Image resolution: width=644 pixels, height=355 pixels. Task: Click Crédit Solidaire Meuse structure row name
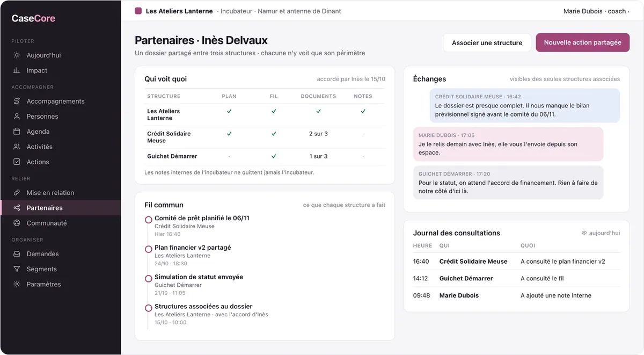(x=169, y=137)
